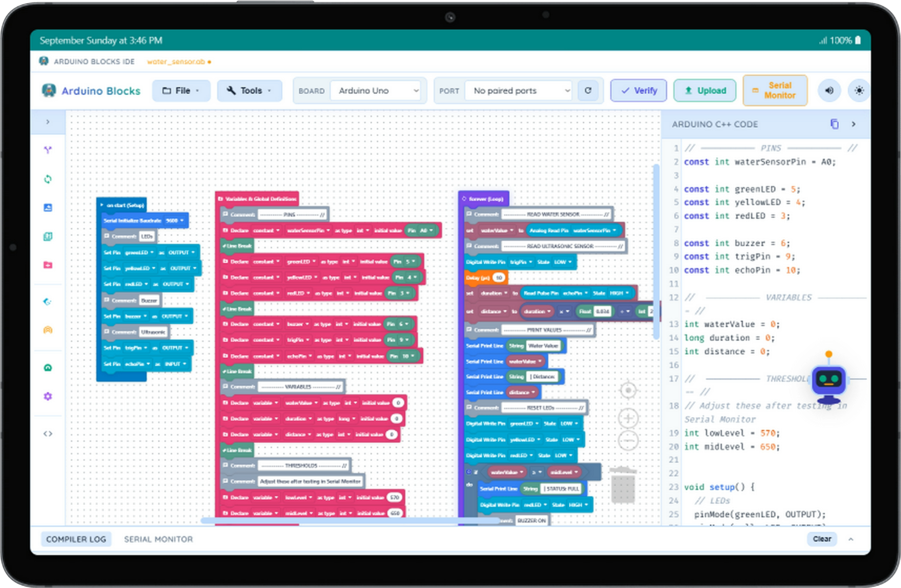Screen dimensions: 901x588
Task: Open the Tools menu
Action: pyautogui.click(x=250, y=91)
